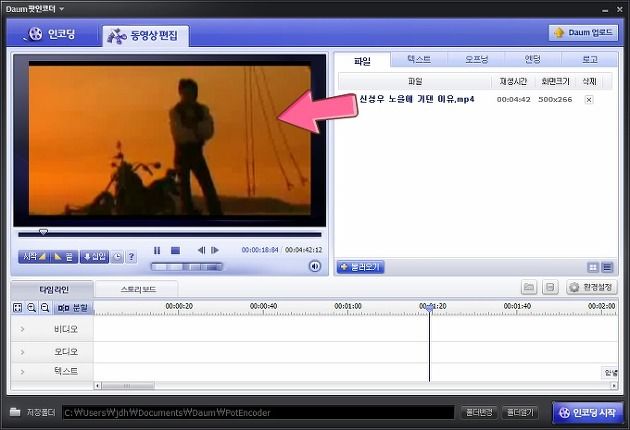
Task: Minimize the PotEncoder window
Action: (605, 10)
